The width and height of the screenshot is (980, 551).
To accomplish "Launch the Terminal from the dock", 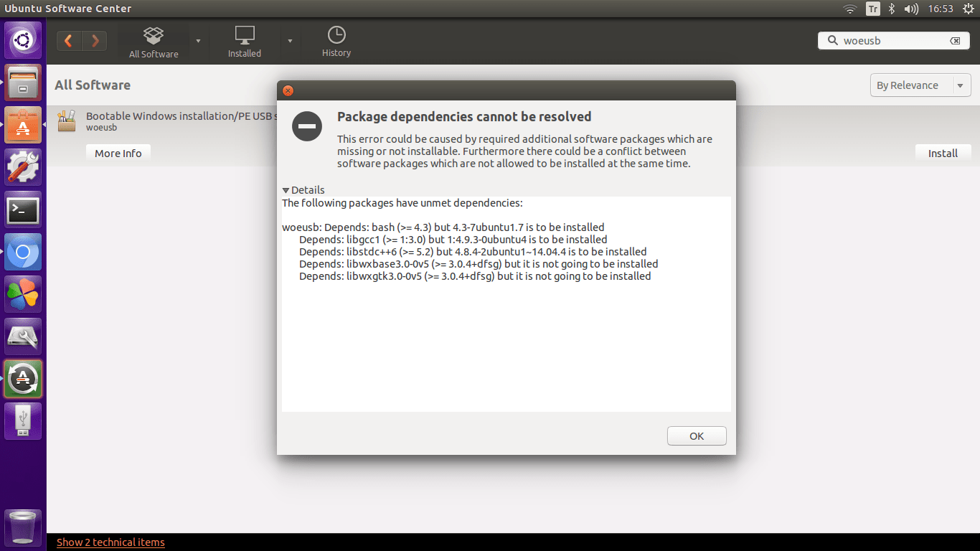I will tap(24, 210).
